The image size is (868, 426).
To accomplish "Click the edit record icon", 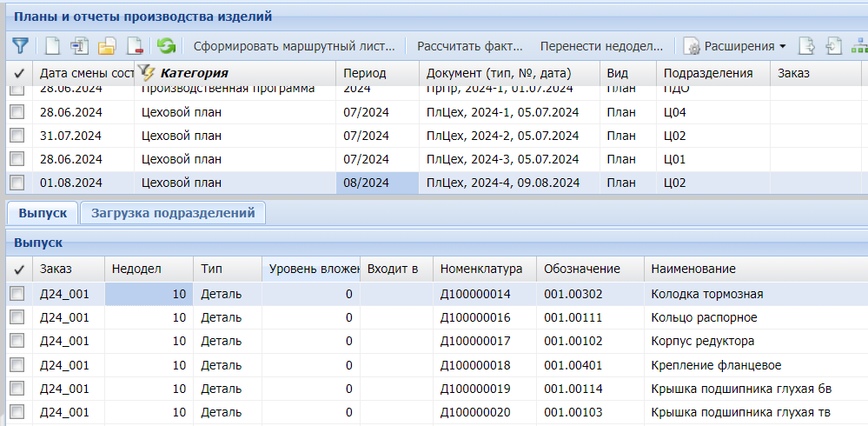I will (x=80, y=45).
